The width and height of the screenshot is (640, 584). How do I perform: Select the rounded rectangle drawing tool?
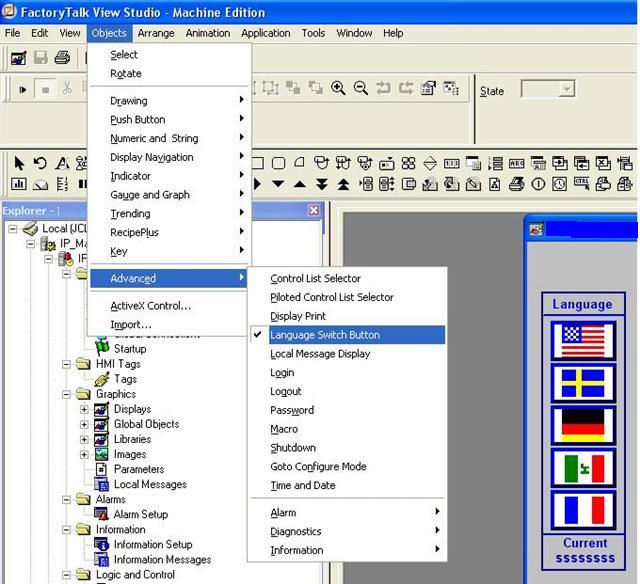pyautogui.click(x=278, y=163)
